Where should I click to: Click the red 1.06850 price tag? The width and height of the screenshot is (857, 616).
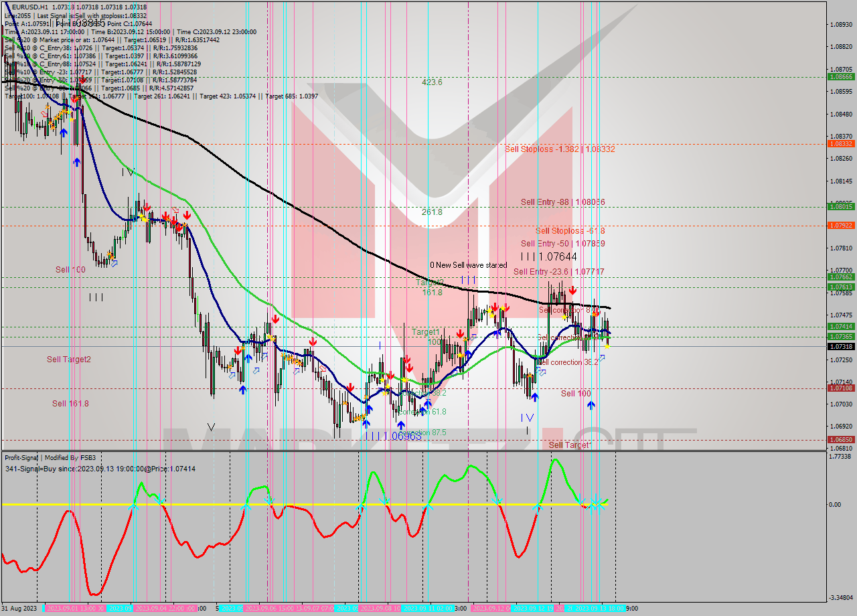click(841, 440)
